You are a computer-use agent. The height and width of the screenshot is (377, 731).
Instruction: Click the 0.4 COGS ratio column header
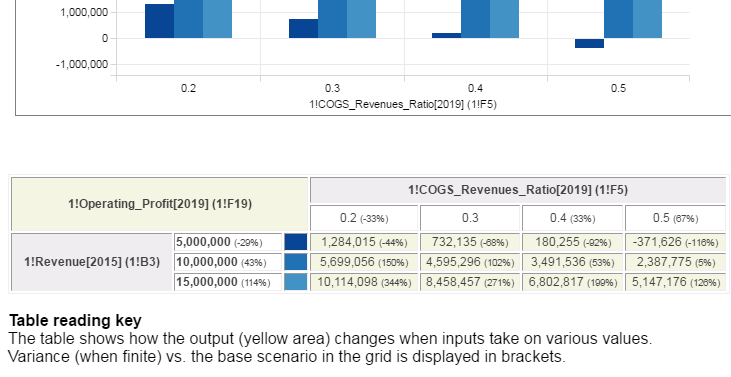click(572, 218)
